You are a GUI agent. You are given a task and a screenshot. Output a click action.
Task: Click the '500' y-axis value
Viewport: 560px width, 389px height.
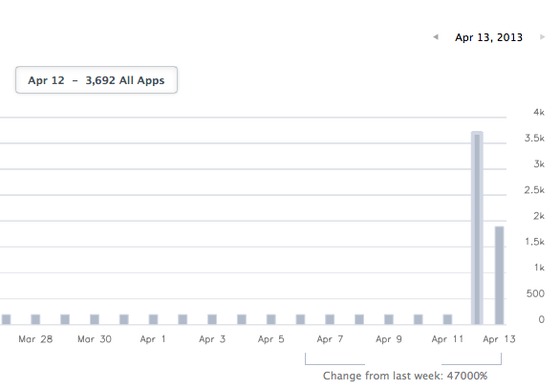point(535,294)
